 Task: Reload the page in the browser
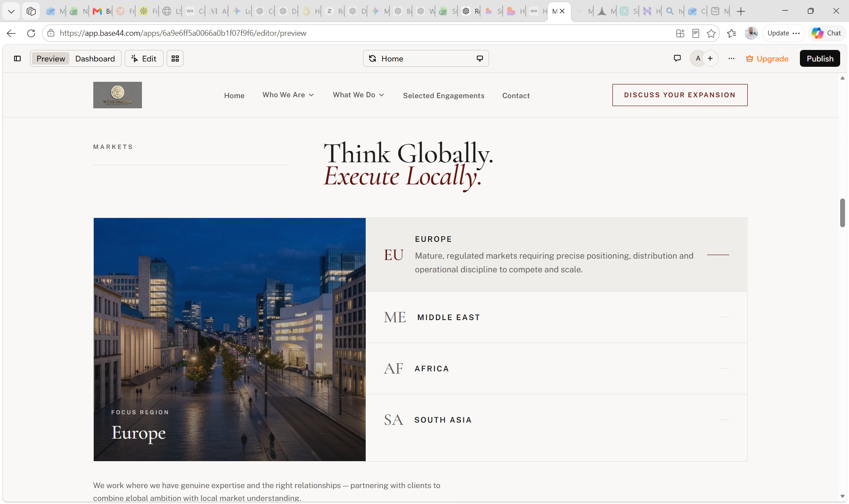point(31,33)
